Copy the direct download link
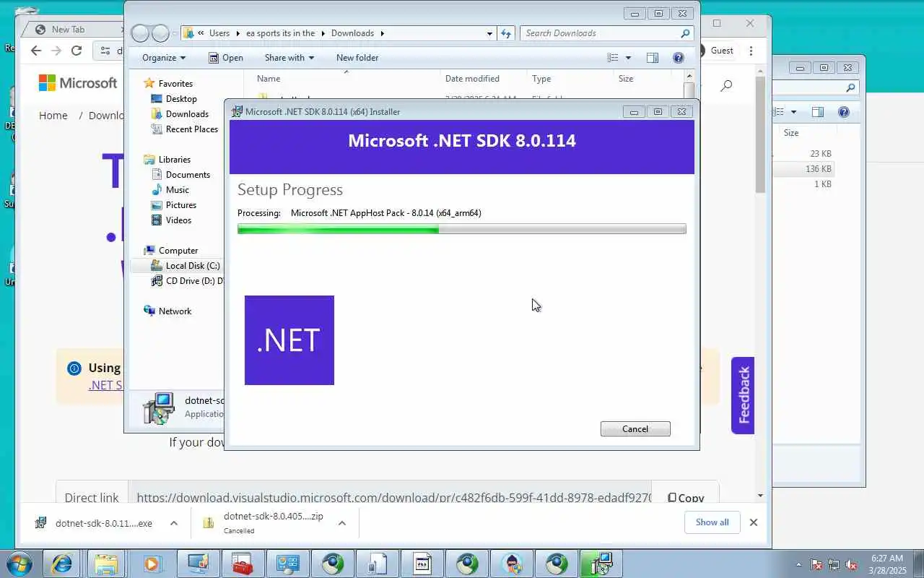The image size is (924, 578). click(685, 498)
